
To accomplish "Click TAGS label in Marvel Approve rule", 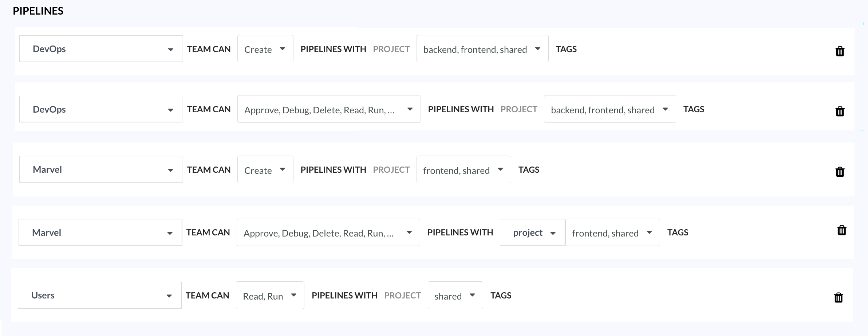I will pos(678,233).
